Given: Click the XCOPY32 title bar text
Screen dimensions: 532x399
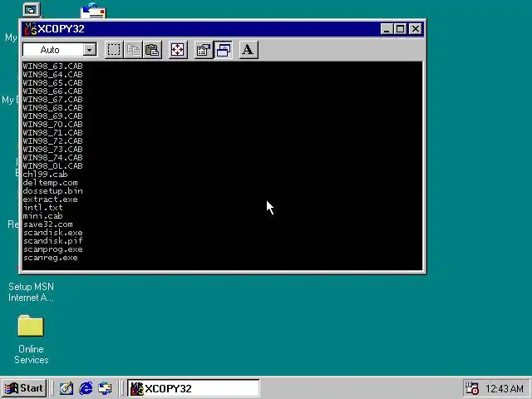Looking at the screenshot, I should (61, 29).
